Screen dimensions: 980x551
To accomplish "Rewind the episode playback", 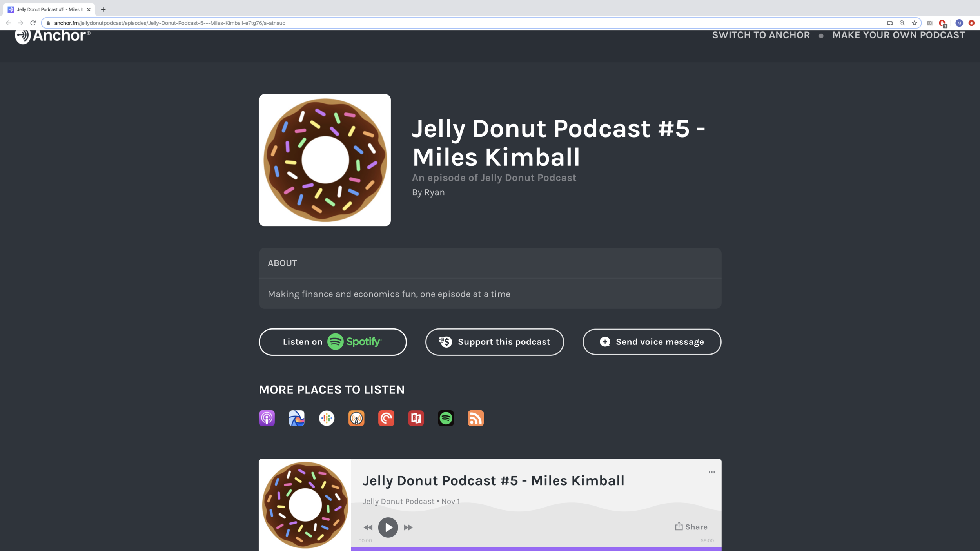I will pos(368,527).
